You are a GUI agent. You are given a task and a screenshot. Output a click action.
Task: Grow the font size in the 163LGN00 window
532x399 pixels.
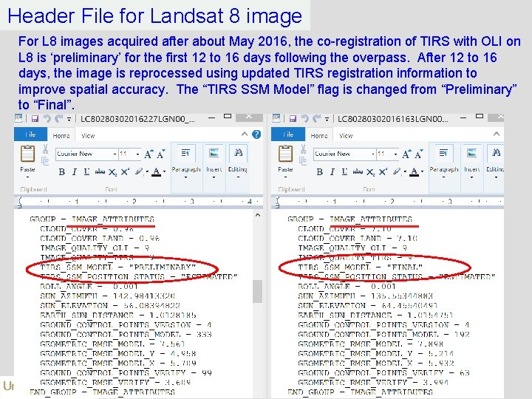click(406, 154)
